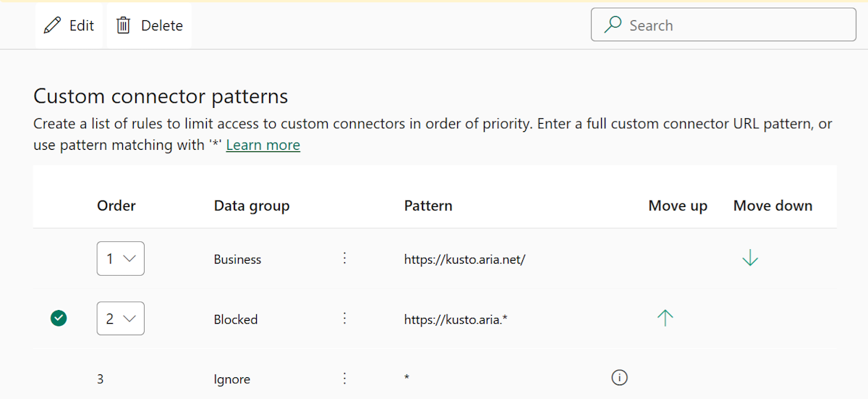Move the Business rule down with arrow
Image resolution: width=868 pixels, height=399 pixels.
(x=750, y=258)
